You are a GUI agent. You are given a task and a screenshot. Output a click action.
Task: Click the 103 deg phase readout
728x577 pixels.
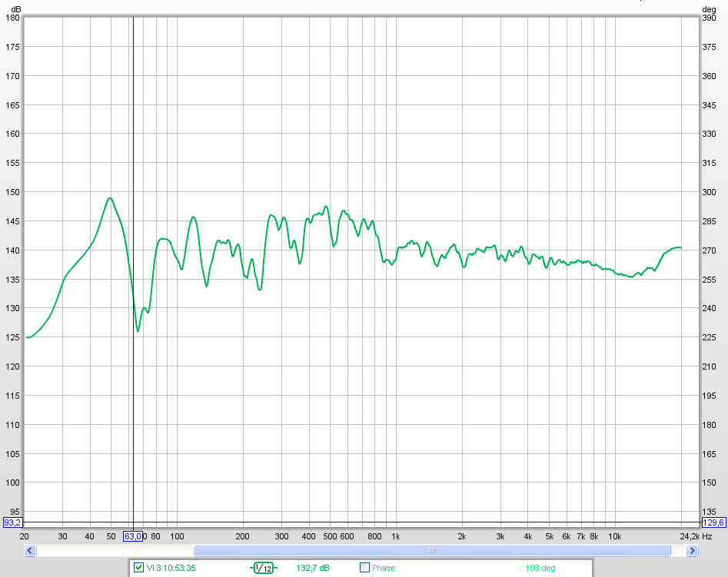[x=540, y=568]
